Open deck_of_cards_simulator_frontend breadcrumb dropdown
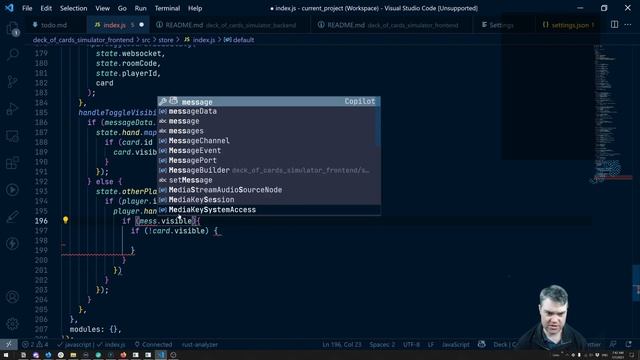The image size is (640, 360). (x=83, y=40)
